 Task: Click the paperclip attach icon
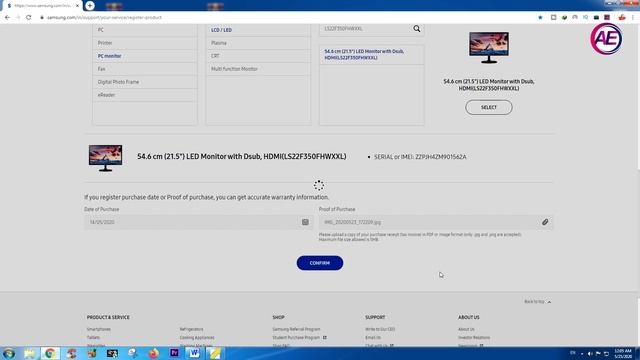coord(545,222)
